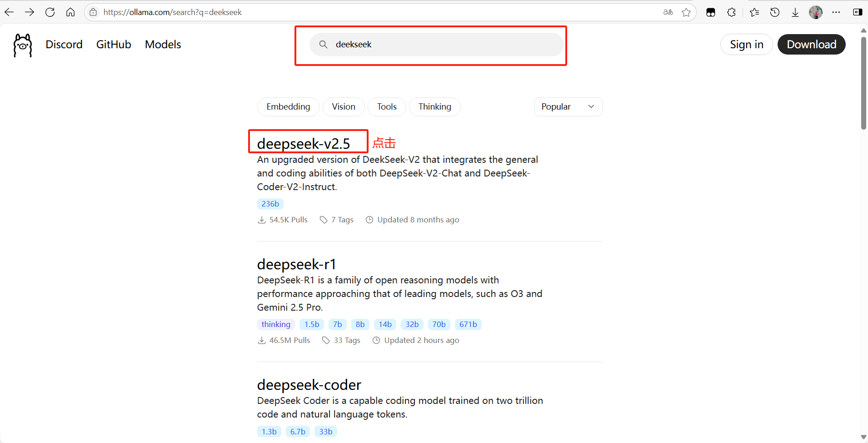The image size is (868, 443).
Task: Go back using browser back arrow
Action: coord(9,12)
